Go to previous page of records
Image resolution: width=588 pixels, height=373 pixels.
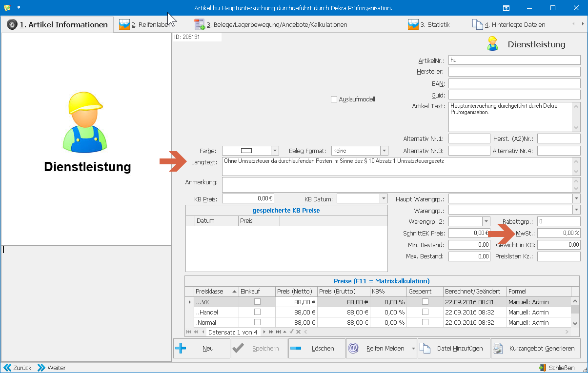click(x=196, y=332)
